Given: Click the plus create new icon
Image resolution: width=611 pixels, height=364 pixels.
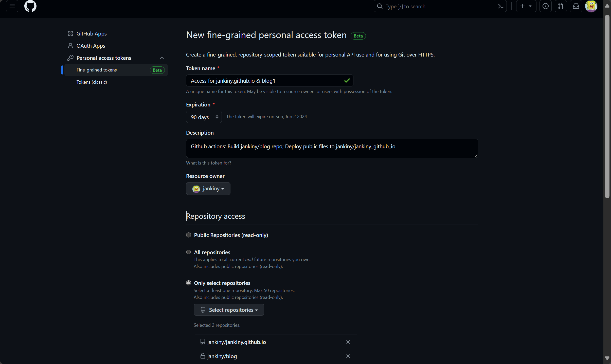Looking at the screenshot, I should (523, 6).
